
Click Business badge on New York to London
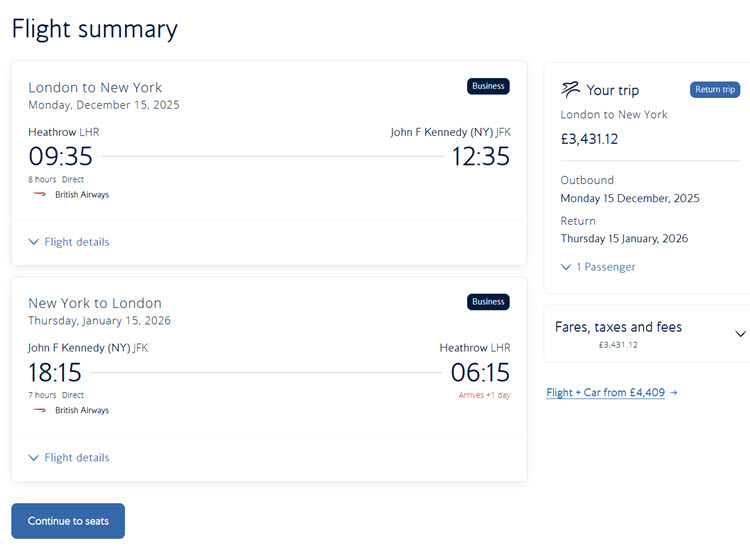[x=488, y=302]
